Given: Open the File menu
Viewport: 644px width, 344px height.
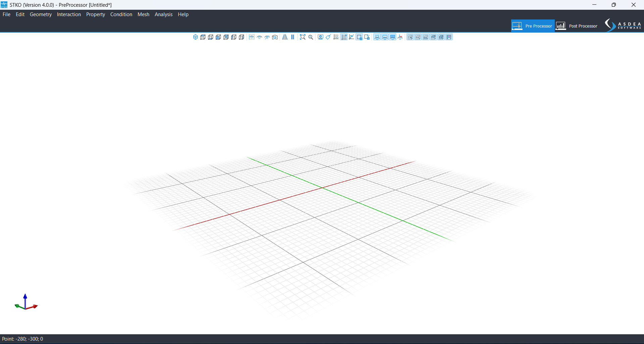Looking at the screenshot, I should tap(6, 14).
